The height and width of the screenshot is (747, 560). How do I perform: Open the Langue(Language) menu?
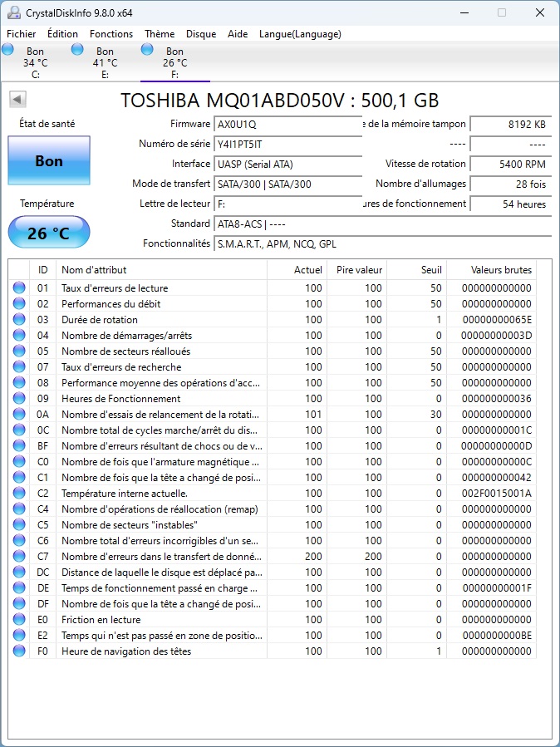[300, 34]
